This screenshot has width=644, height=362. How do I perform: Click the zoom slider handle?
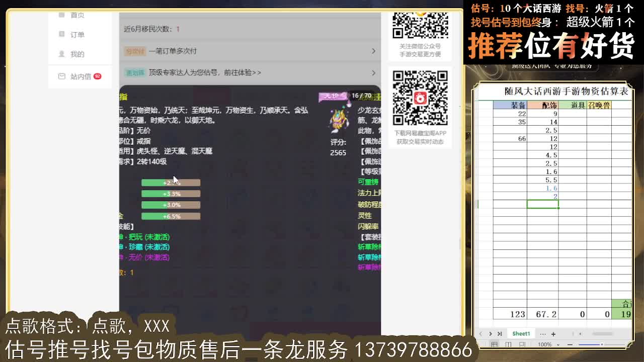(x=602, y=344)
